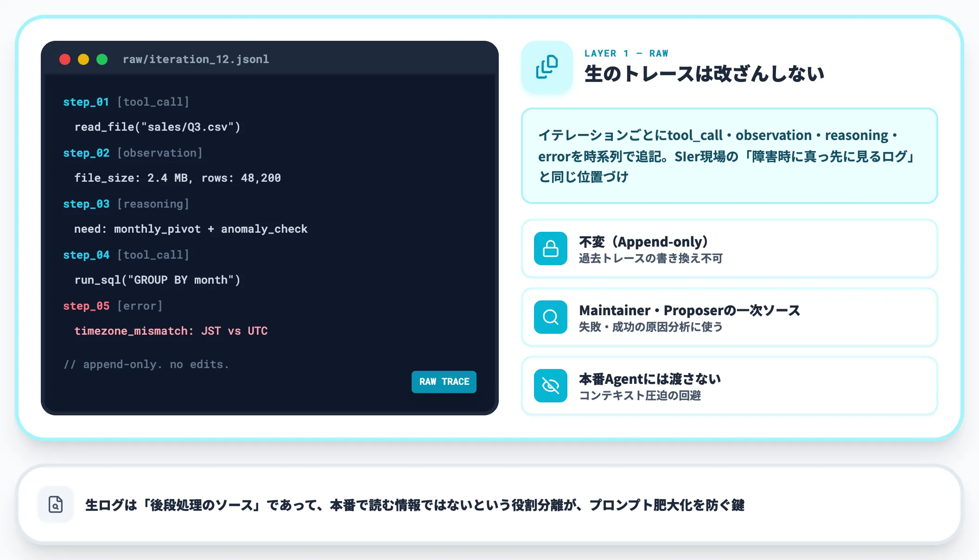Select the read_file("sales/Q3.csv") line
Image resolution: width=979 pixels, height=560 pixels.
158,127
